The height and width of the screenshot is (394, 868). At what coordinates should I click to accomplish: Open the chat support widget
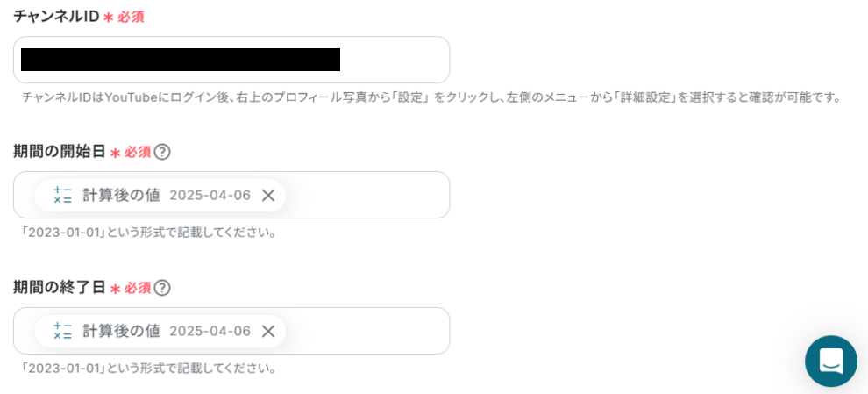pyautogui.click(x=830, y=361)
